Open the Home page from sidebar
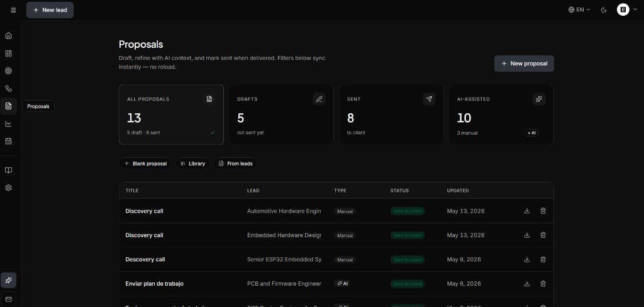 (8, 35)
